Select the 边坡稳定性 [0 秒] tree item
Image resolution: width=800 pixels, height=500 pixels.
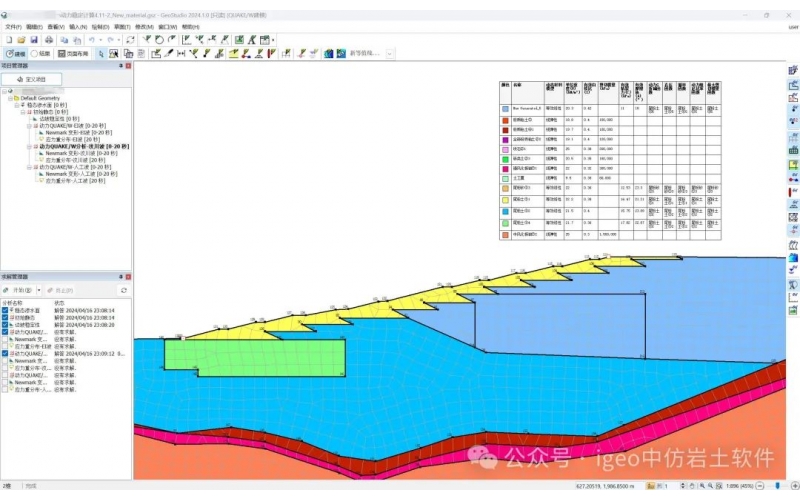click(59, 119)
